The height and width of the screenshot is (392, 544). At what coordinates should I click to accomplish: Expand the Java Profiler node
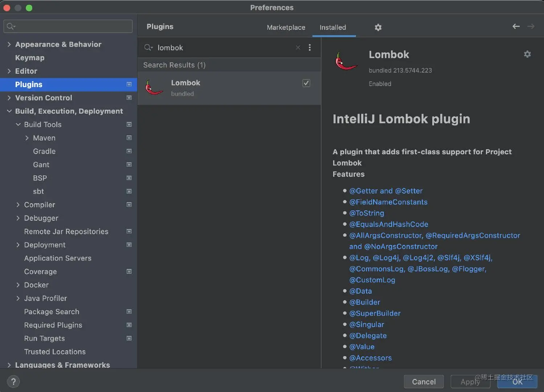[x=18, y=298]
